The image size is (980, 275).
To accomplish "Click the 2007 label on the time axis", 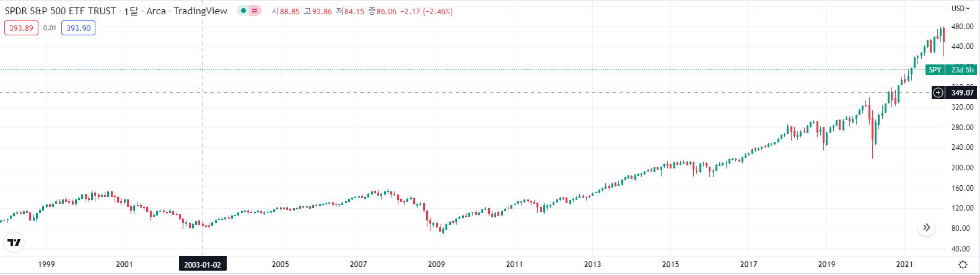I will click(x=359, y=264).
